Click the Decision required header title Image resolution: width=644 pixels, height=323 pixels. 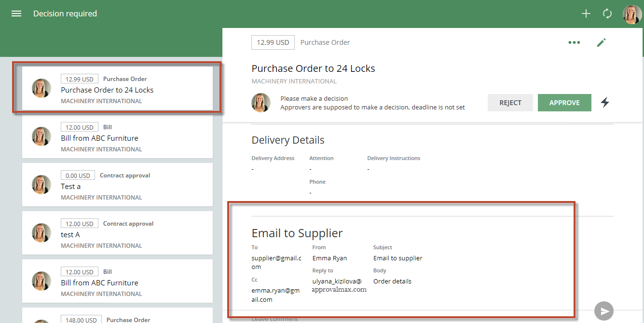[x=65, y=13]
